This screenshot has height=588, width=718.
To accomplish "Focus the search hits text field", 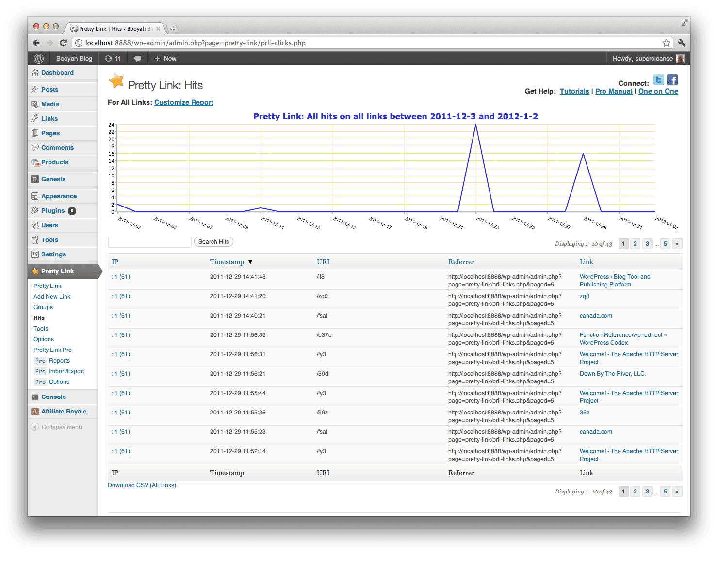I will pyautogui.click(x=150, y=242).
